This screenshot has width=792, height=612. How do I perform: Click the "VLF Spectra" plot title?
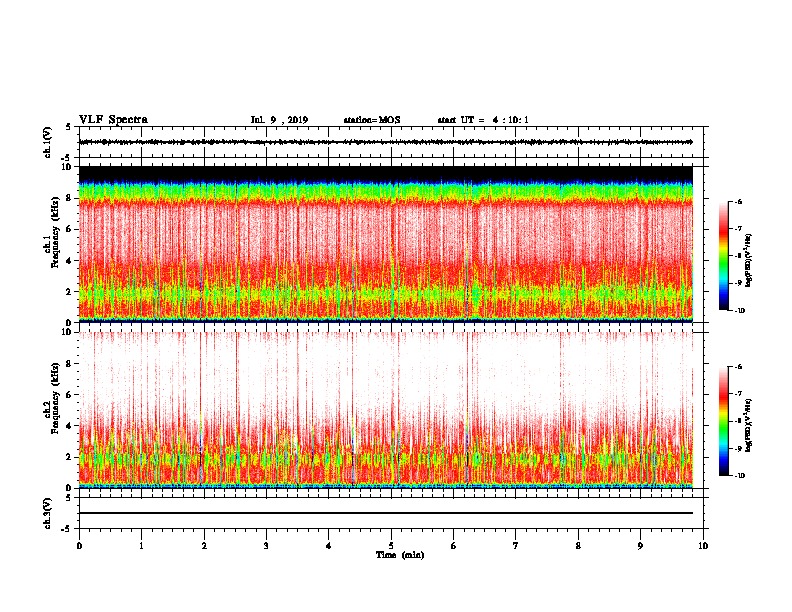[113, 120]
